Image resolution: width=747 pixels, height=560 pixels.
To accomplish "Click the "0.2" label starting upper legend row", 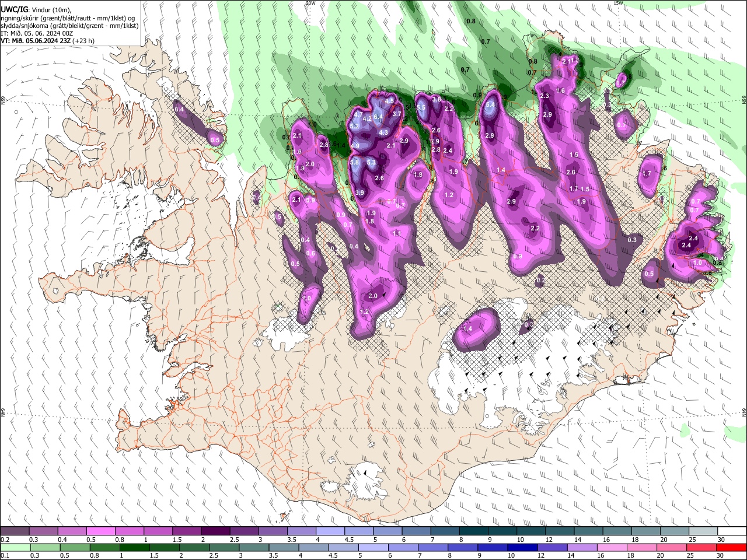I will (5, 540).
